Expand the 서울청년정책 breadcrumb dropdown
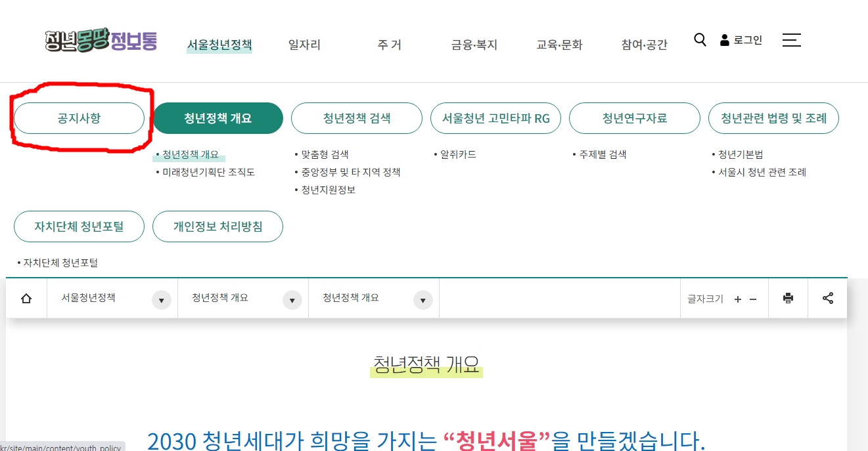This screenshot has width=868, height=451. pyautogui.click(x=161, y=299)
